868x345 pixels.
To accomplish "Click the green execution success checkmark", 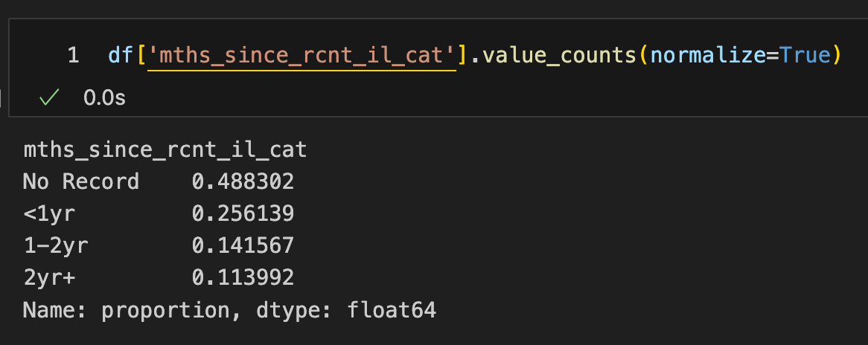I will [49, 98].
